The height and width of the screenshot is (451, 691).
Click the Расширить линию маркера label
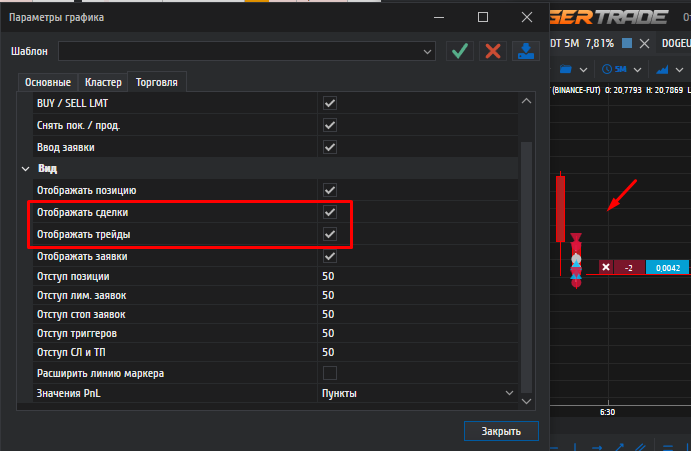[100, 373]
